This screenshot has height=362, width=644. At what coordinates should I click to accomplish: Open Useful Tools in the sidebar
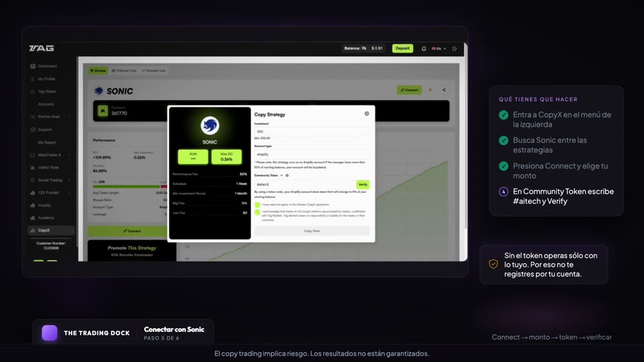(48, 168)
